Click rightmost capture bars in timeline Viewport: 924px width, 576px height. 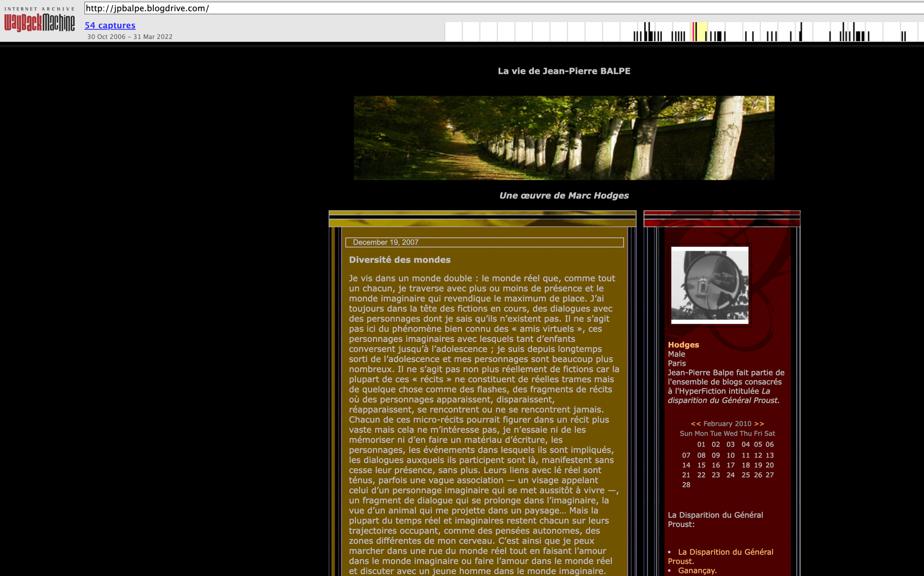pos(903,36)
